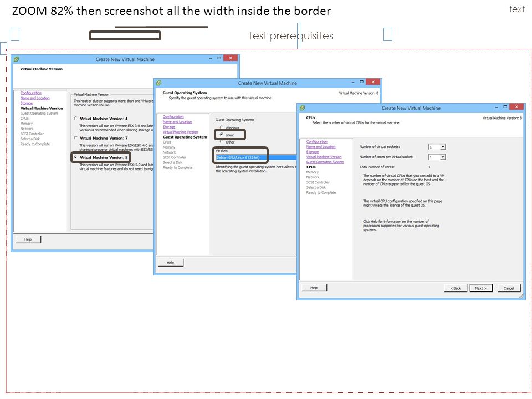Open Configuration step in Guest Operating System window
The image size is (532, 399).
coord(173,116)
